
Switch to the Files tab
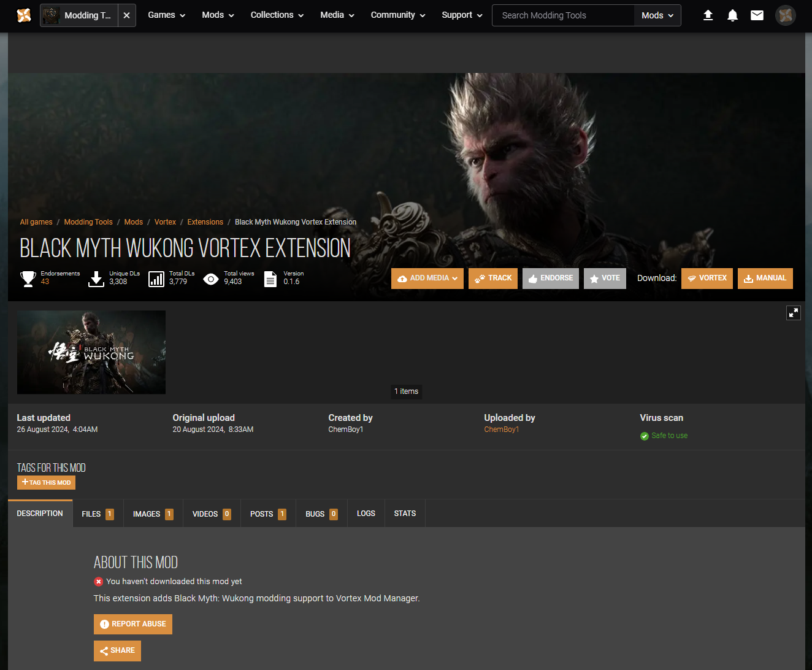click(x=98, y=514)
